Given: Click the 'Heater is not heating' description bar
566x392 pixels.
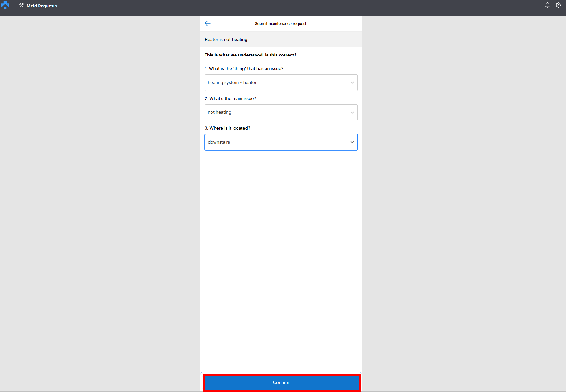Looking at the screenshot, I should 281,39.
